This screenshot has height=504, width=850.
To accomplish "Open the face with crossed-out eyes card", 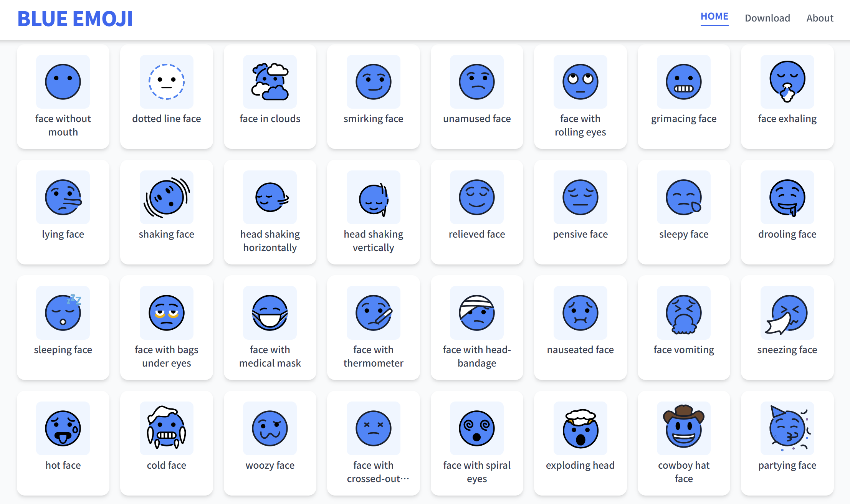I will 373,443.
